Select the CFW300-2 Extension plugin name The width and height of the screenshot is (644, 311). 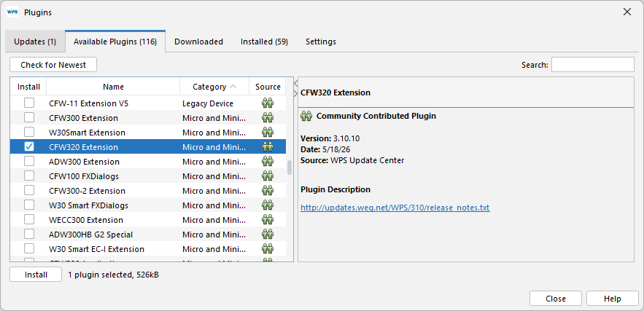tap(87, 191)
